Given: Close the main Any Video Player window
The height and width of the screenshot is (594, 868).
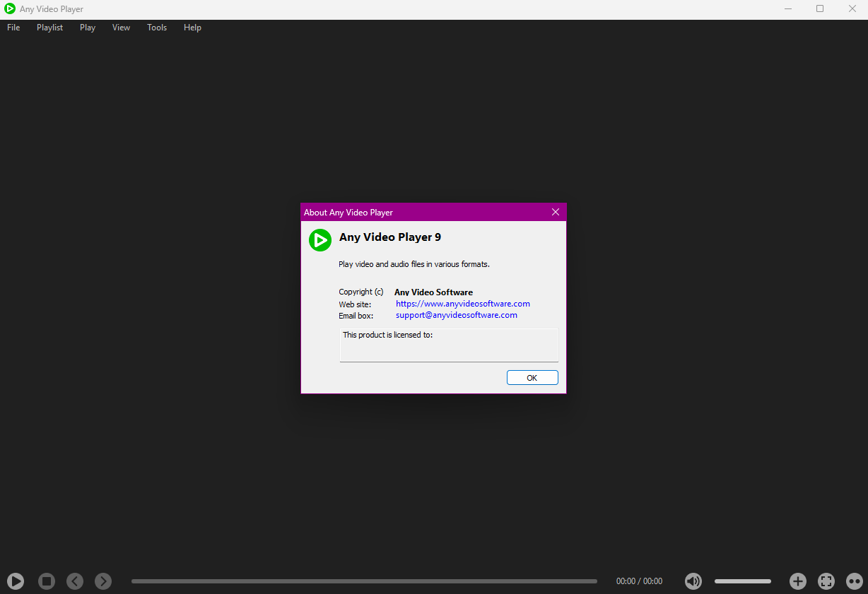Looking at the screenshot, I should coord(852,9).
